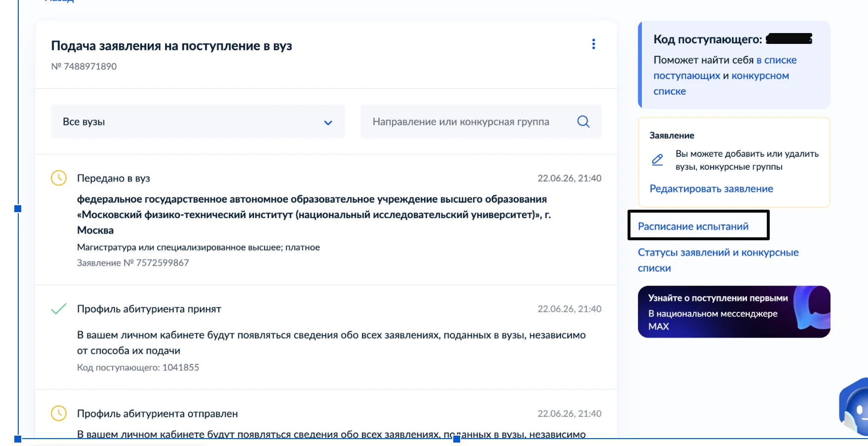
Task: Click the clock icon next to Передано в вуз
Action: pyautogui.click(x=59, y=178)
